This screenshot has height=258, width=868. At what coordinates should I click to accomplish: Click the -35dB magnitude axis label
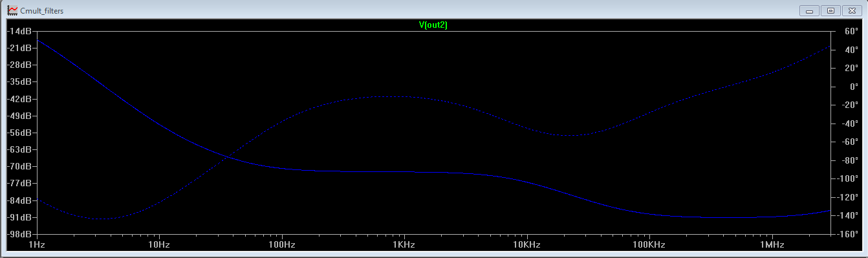[19, 82]
